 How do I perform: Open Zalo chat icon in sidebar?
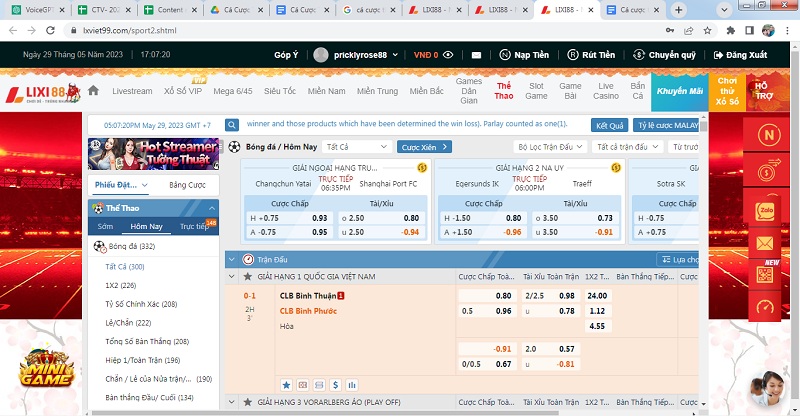click(x=765, y=210)
